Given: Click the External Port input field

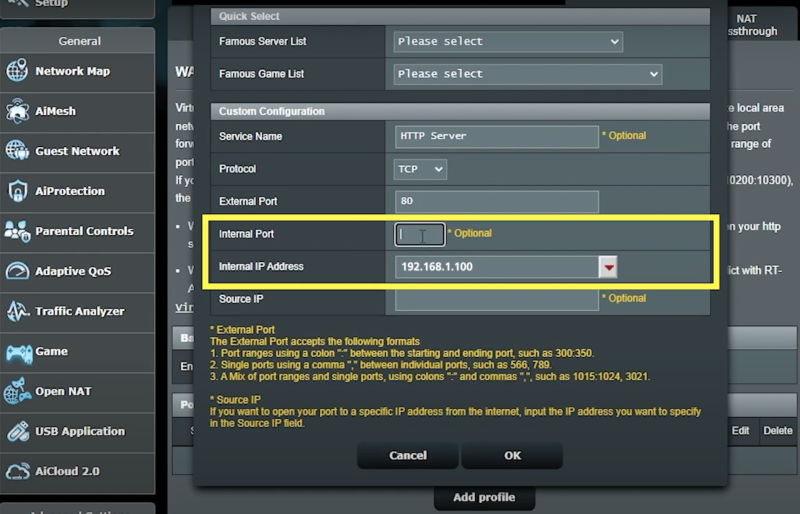Looking at the screenshot, I should 496,201.
